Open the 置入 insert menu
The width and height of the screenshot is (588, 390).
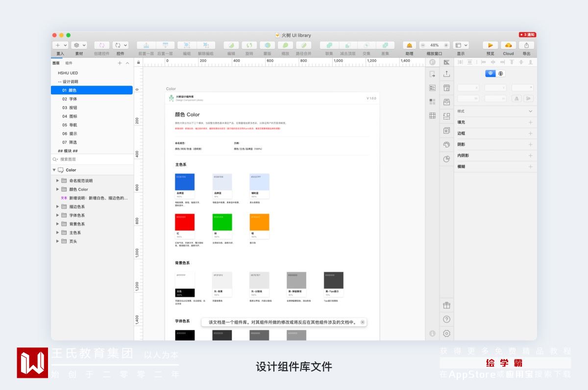(x=60, y=45)
